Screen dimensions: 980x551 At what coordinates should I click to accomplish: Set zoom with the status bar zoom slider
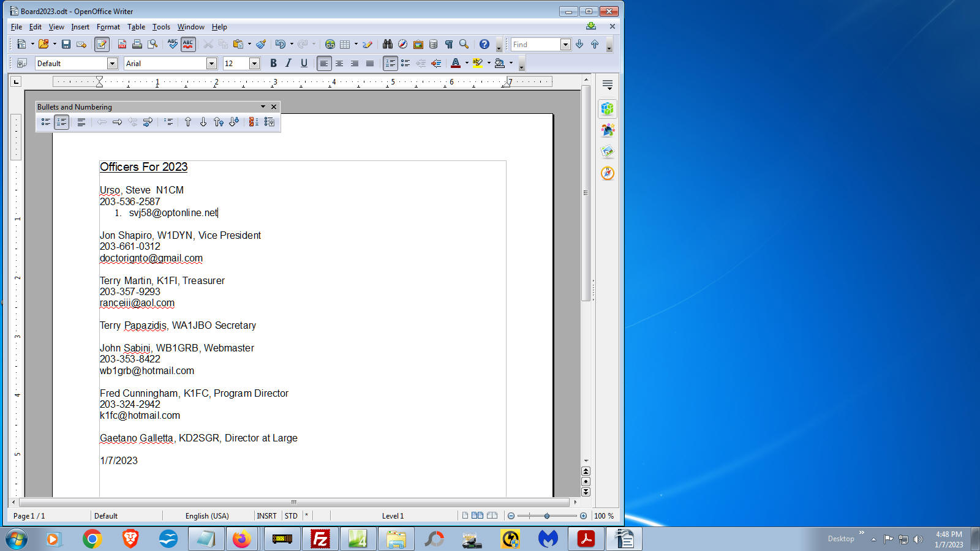click(x=547, y=516)
